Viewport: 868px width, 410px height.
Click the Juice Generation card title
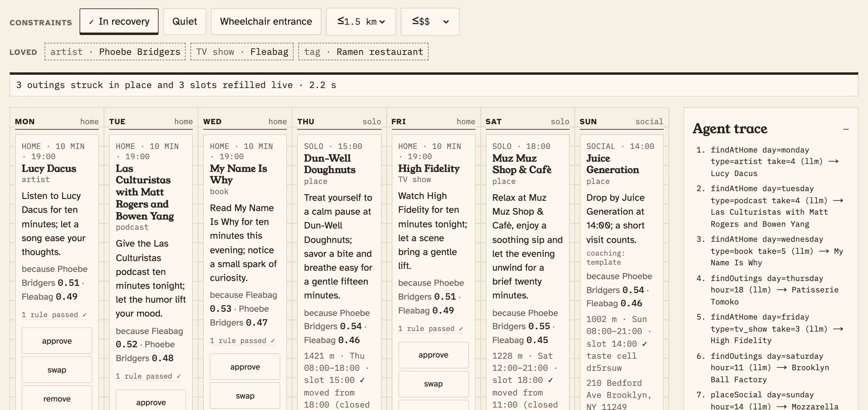[613, 164]
